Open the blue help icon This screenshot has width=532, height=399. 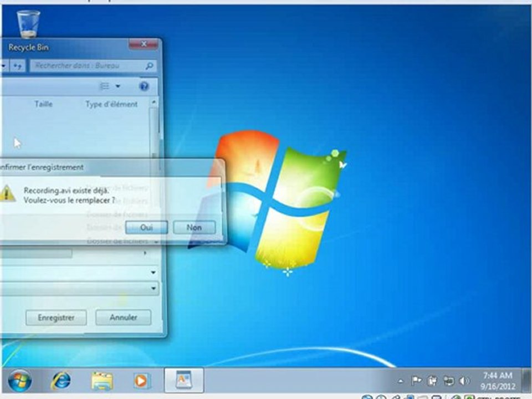144,86
